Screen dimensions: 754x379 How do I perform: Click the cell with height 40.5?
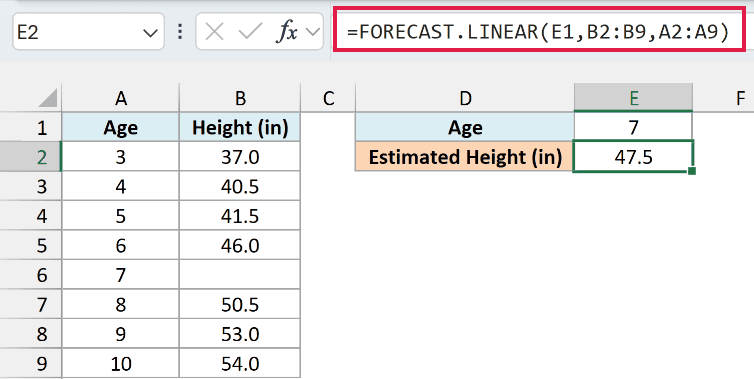(x=240, y=186)
